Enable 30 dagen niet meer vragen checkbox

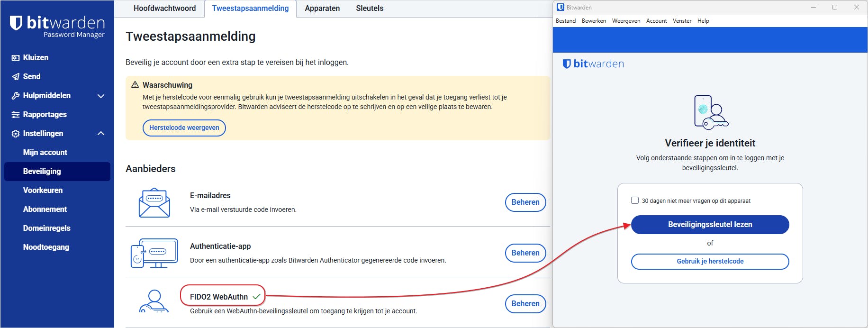635,200
